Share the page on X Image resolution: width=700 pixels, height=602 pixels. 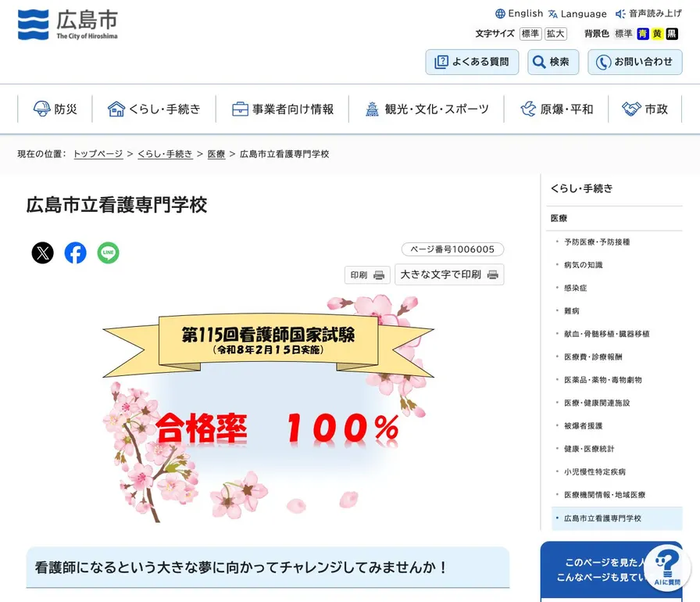click(x=43, y=253)
